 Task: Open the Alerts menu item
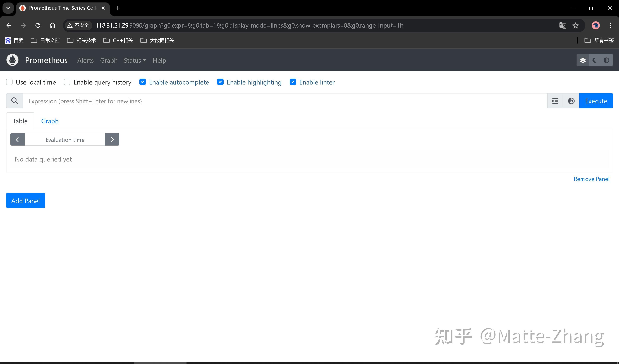coord(85,60)
